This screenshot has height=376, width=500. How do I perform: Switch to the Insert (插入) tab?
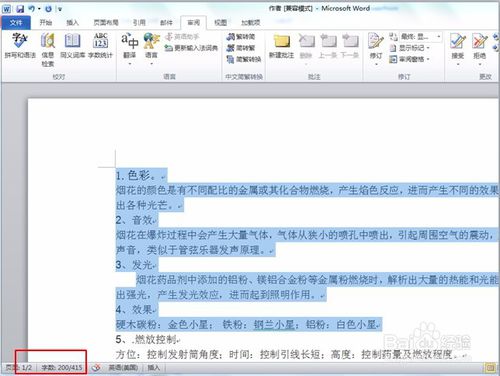(72, 23)
